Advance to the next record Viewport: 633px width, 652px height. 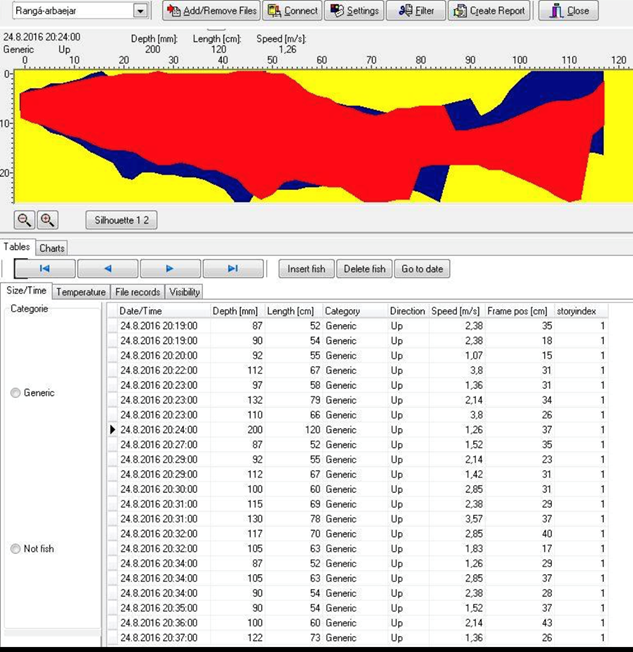pos(170,269)
